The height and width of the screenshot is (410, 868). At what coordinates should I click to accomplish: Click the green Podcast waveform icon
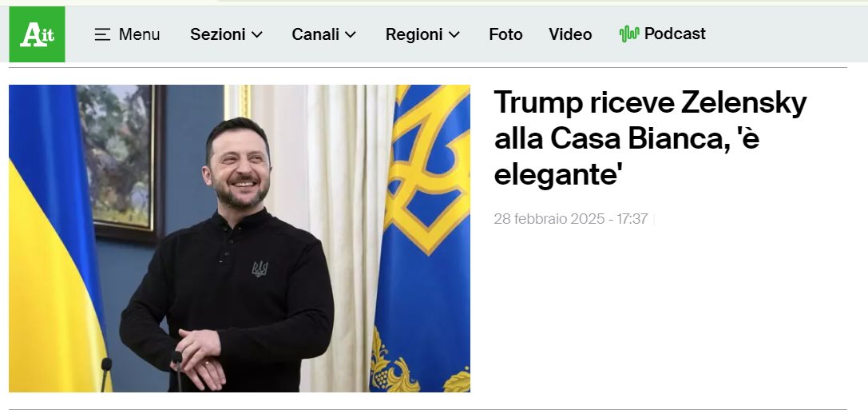tap(629, 34)
